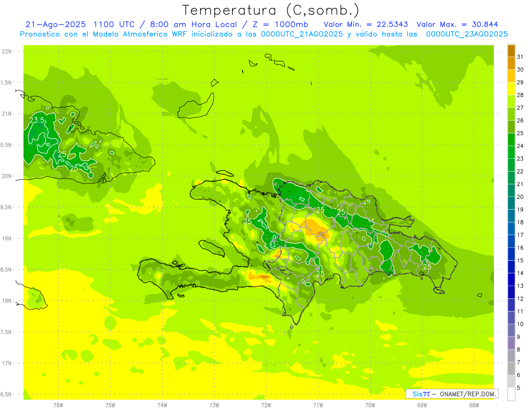Image resolution: width=532 pixels, height=411 pixels.
Task: Click the "Valor Min. = 22.5343" value
Action: point(366,24)
